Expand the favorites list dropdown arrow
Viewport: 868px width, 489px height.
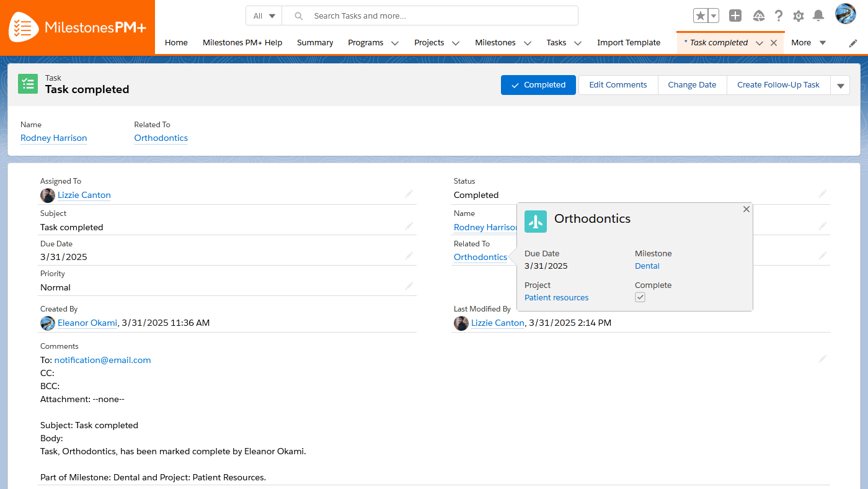click(x=714, y=16)
